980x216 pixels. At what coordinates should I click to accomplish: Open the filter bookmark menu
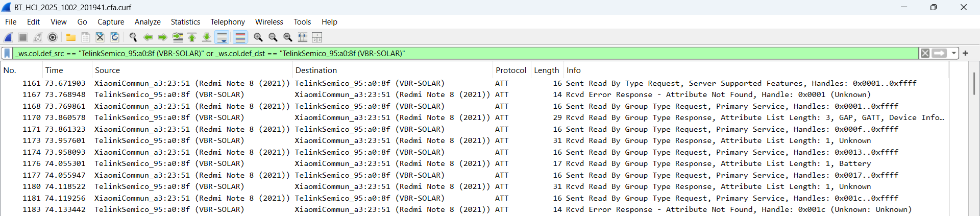click(7, 53)
